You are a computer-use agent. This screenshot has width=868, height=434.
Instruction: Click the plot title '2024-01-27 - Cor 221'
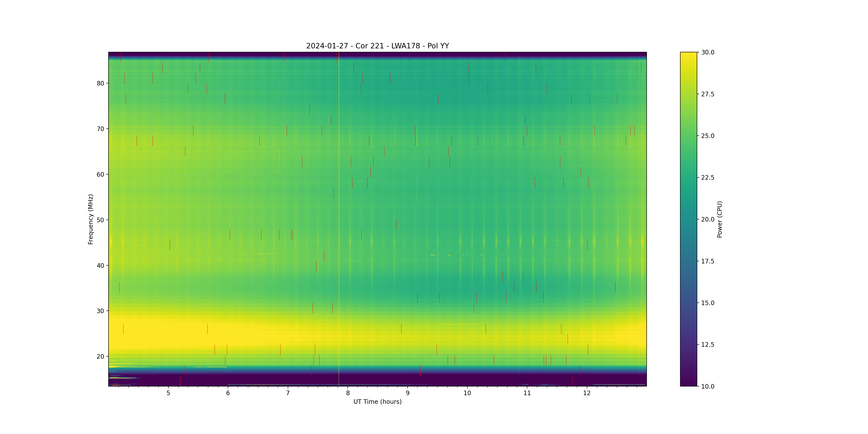[377, 46]
